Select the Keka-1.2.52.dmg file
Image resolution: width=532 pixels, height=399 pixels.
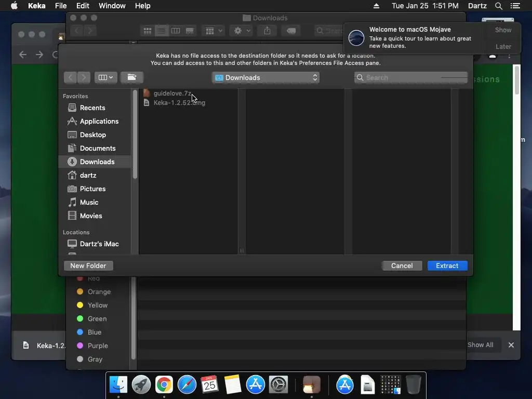click(179, 102)
